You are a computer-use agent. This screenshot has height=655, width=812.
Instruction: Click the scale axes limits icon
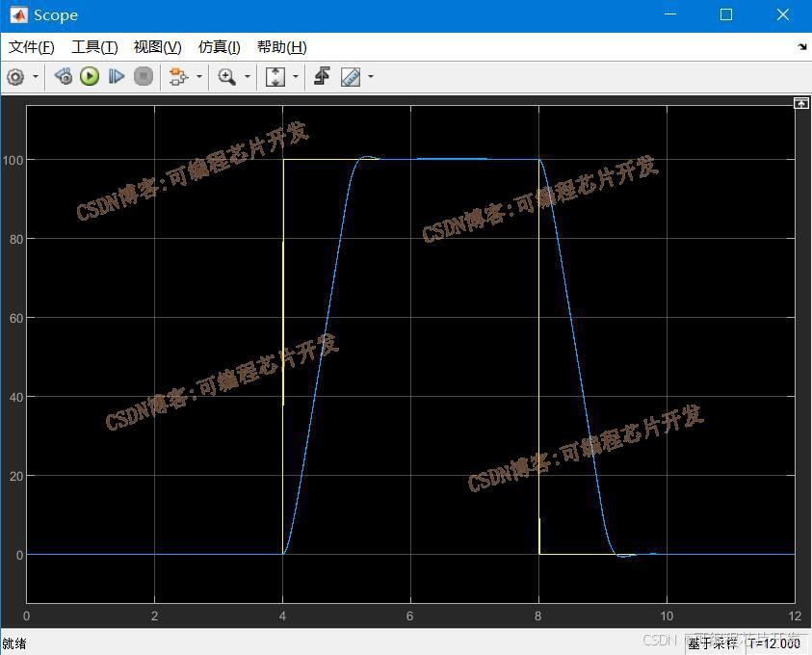coord(275,77)
